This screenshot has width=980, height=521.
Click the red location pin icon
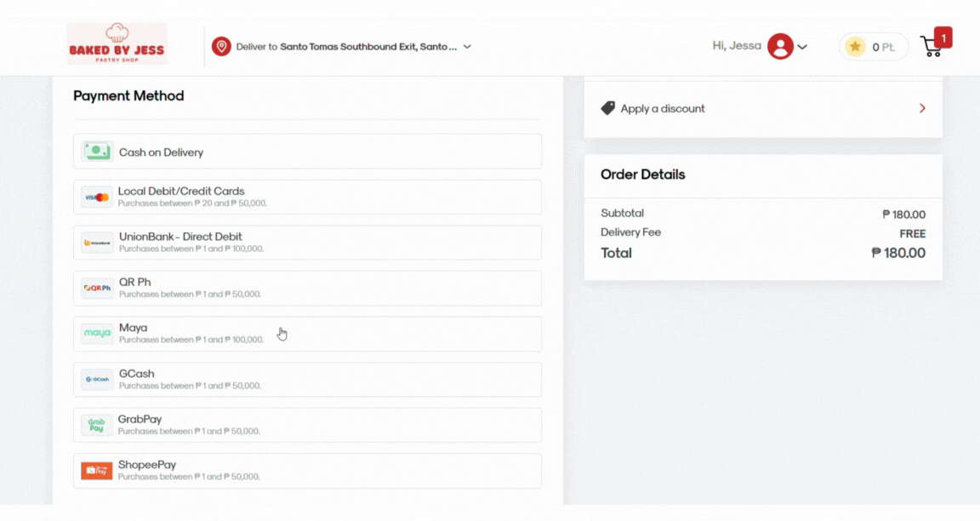221,46
